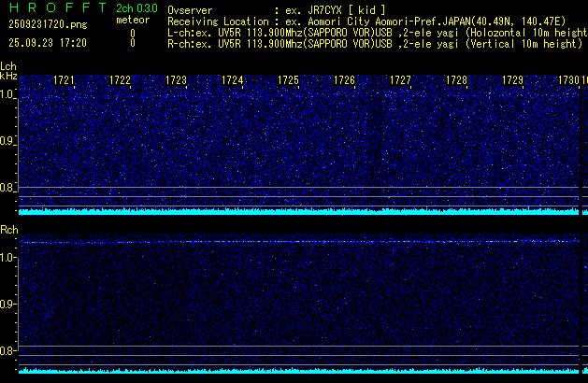Screen dimensions: 588x383
Task: Click the Rch channel label
Action: click(8, 230)
